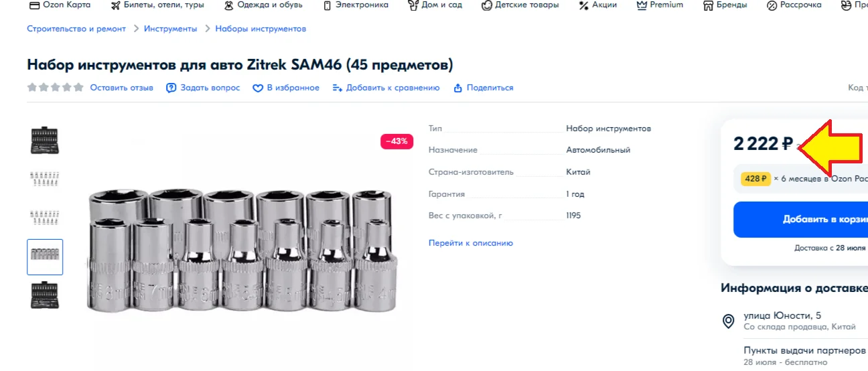Go to the Наборы инструментов breadcrumb
This screenshot has width=868, height=371.
[261, 29]
